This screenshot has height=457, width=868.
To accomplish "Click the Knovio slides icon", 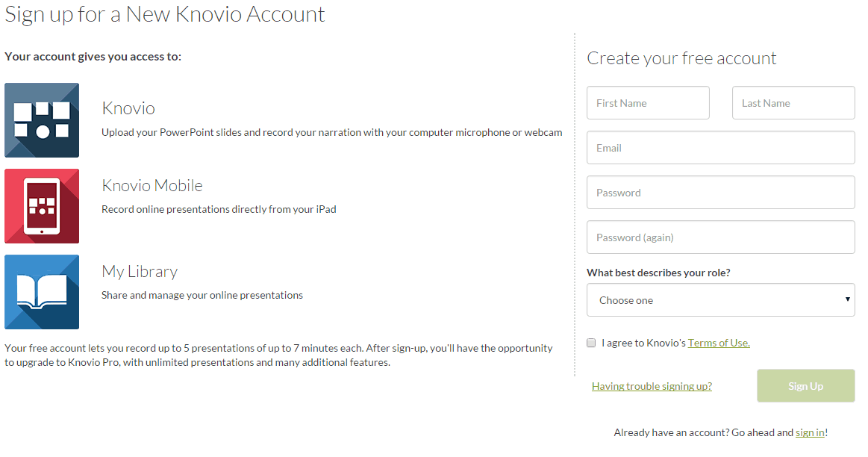I will 42,120.
